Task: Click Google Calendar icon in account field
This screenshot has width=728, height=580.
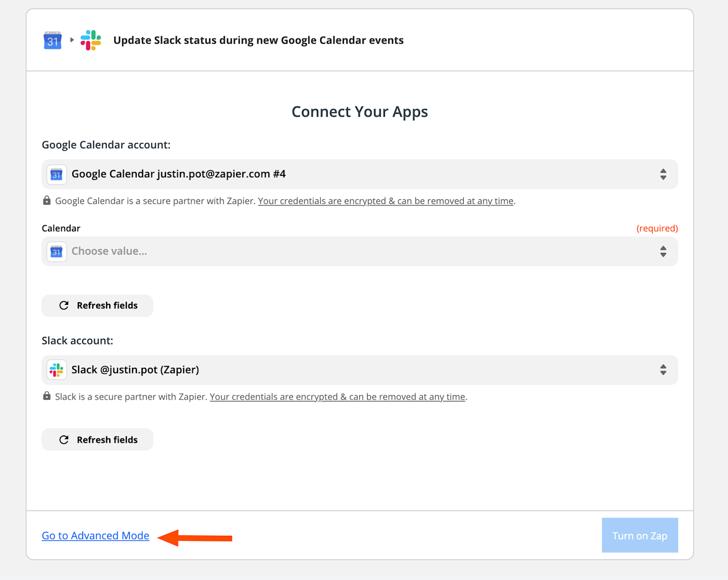Action: coord(57,174)
